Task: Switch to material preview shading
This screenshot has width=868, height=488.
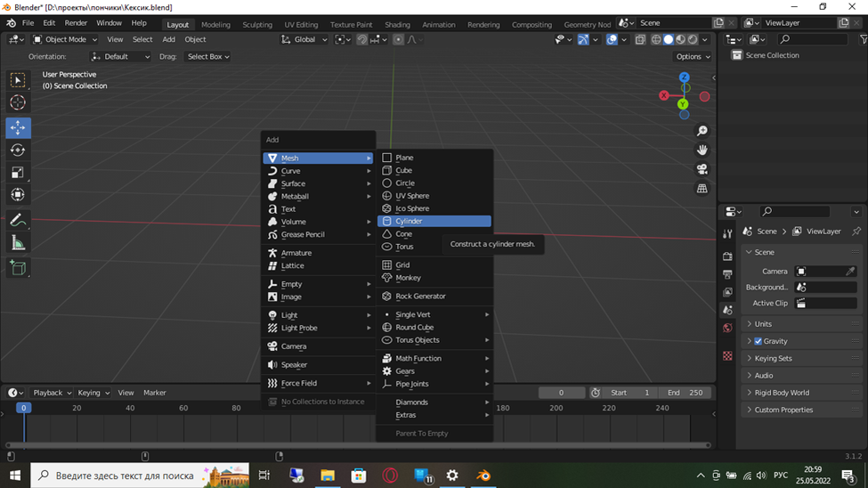Action: tap(680, 39)
